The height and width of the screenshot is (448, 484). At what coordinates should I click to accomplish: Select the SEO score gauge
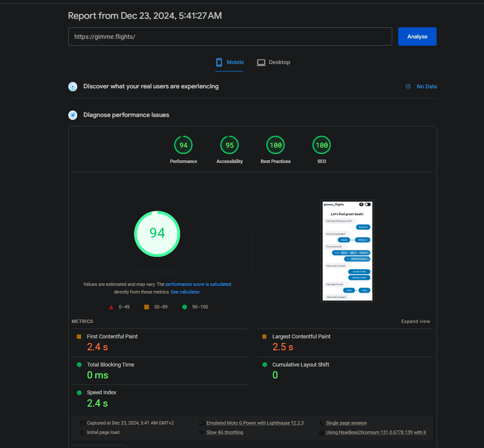(x=321, y=145)
